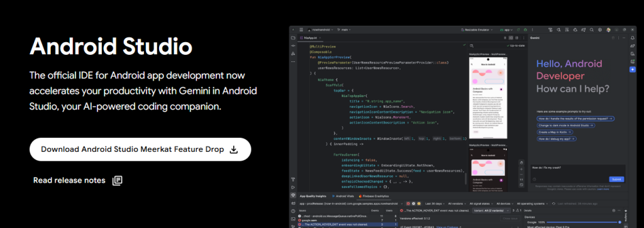644x228 pixels.
Task: Click the blue Submit button
Action: pos(616,180)
